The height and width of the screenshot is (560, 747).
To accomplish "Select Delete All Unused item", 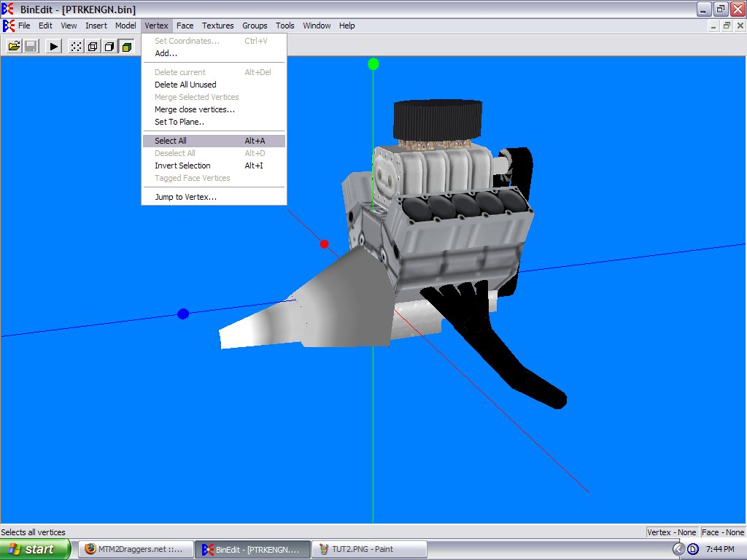I will (185, 85).
